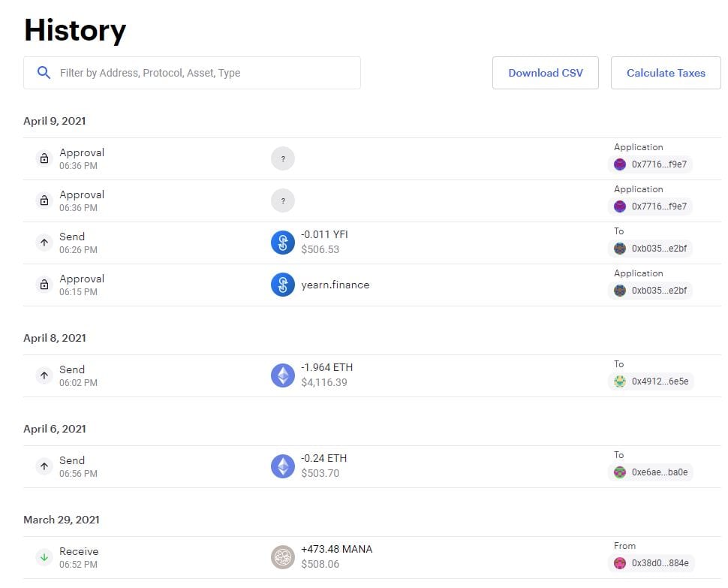The height and width of the screenshot is (588, 728).
Task: Open address 0x4912...6e5e recipient
Action: [x=651, y=381]
